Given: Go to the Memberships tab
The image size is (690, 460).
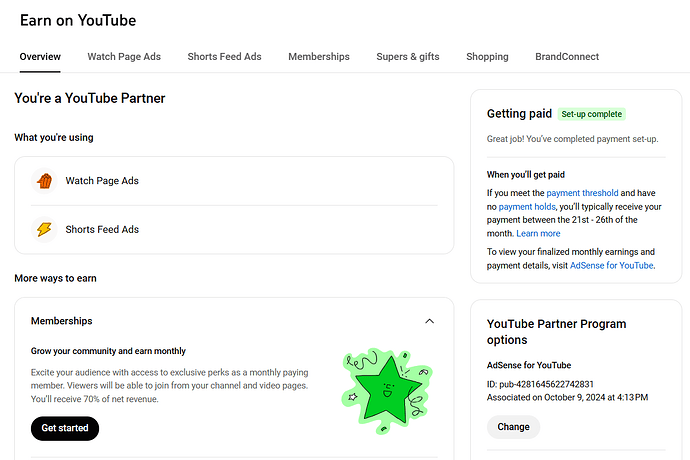Looking at the screenshot, I should point(319,57).
